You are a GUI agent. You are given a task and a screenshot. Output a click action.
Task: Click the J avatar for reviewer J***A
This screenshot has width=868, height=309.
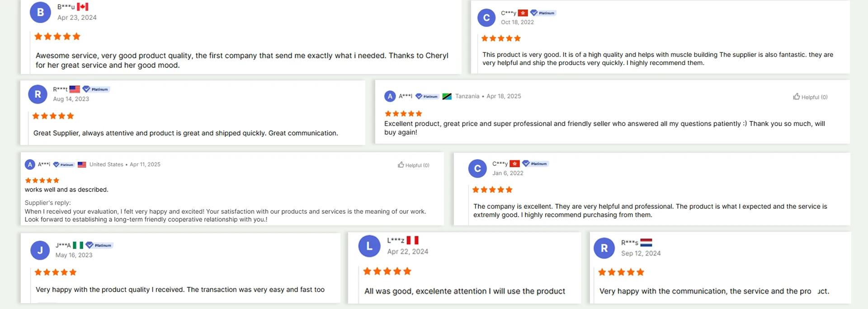pyautogui.click(x=40, y=250)
